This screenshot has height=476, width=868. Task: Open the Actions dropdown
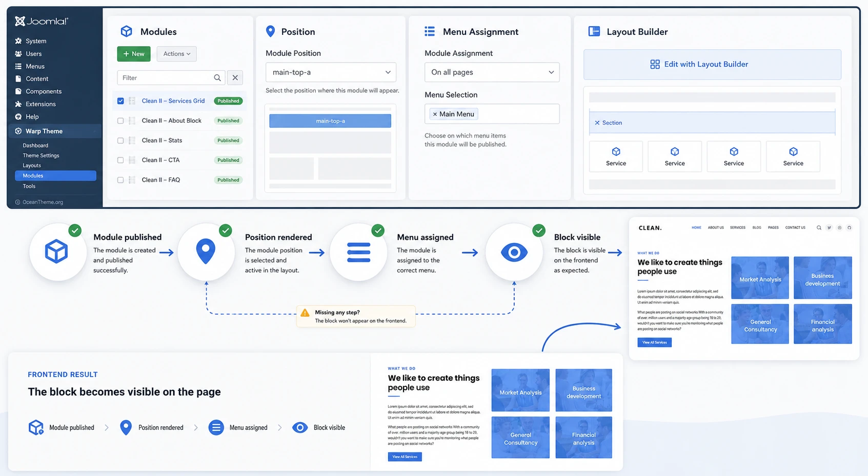point(177,54)
